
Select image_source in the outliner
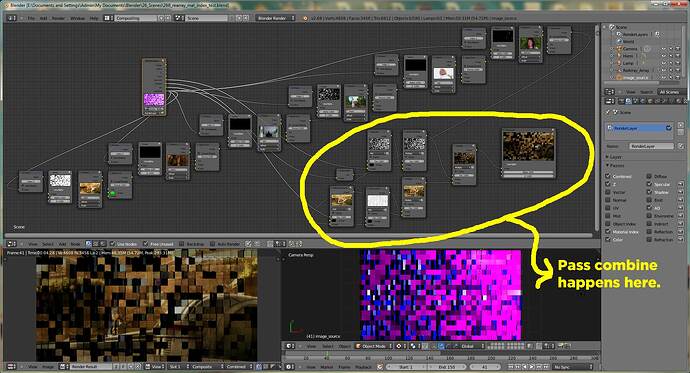coord(635,77)
